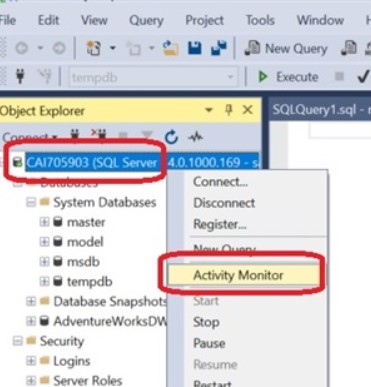Select the tempdb database in tree
371x387 pixels.
89,282
